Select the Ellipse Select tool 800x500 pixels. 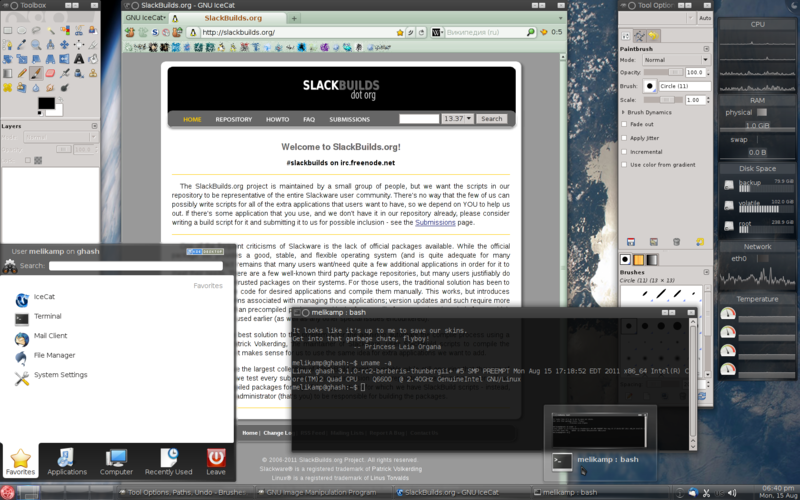[21, 30]
